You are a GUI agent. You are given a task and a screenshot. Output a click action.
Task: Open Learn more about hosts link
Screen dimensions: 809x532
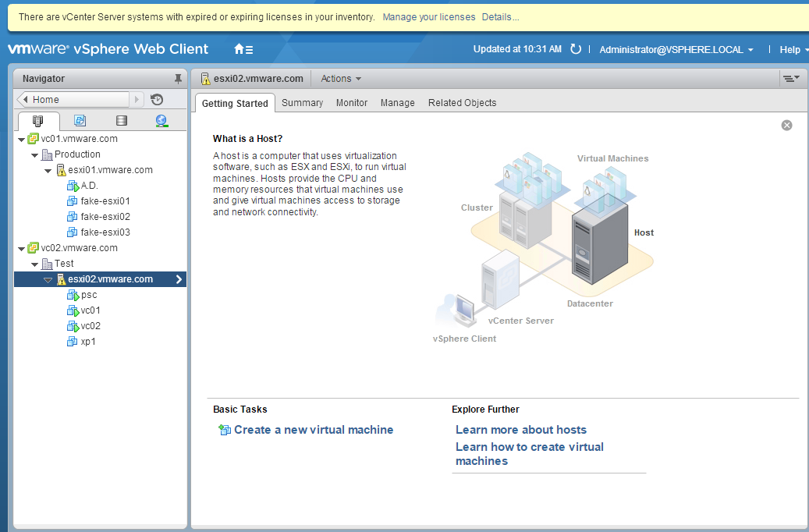coord(521,430)
